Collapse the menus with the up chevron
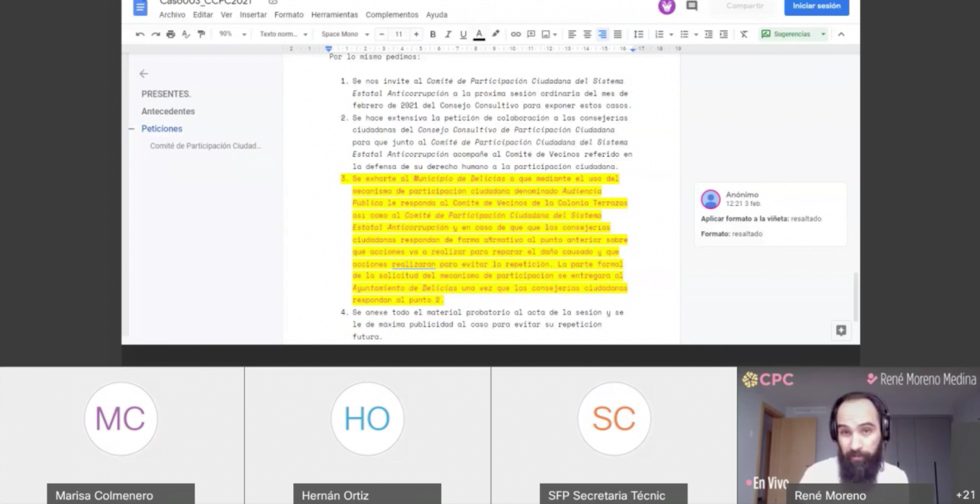Screen dimensions: 980x504 [x=841, y=34]
